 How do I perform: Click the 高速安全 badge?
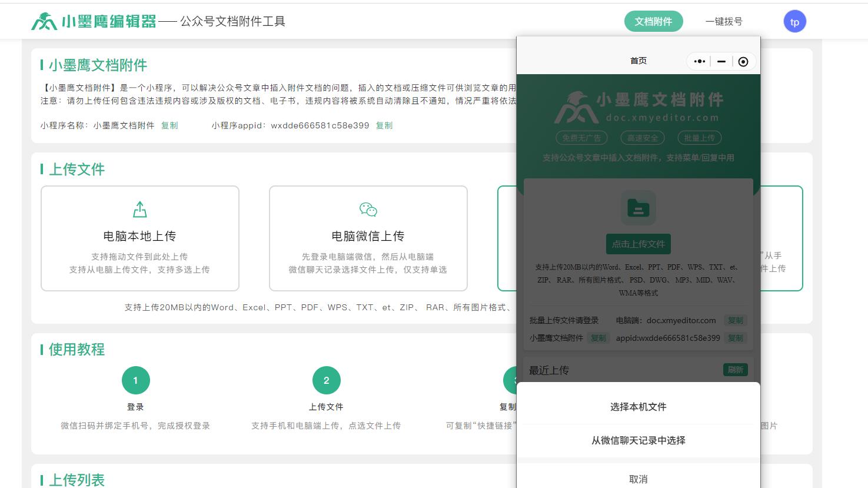(643, 138)
